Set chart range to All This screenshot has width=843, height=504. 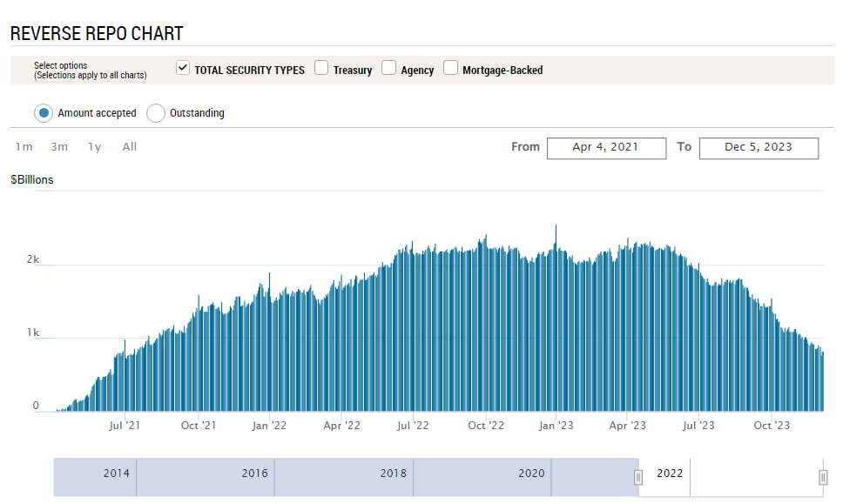pos(130,147)
